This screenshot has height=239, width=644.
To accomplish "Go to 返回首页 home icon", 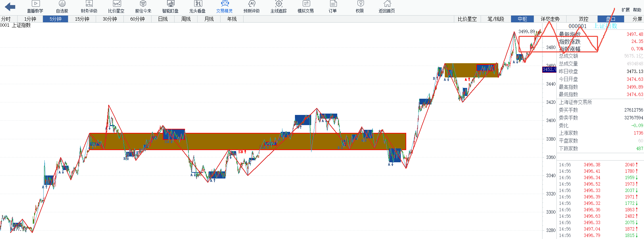I will tap(387, 4).
